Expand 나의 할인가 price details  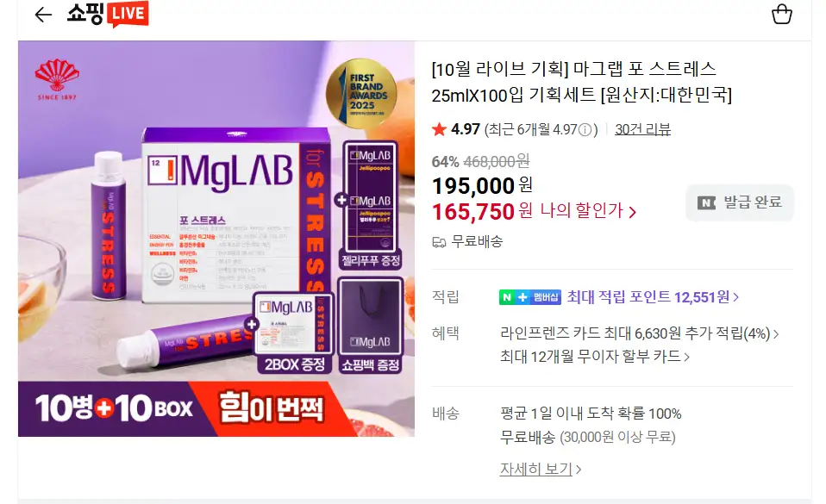[588, 211]
